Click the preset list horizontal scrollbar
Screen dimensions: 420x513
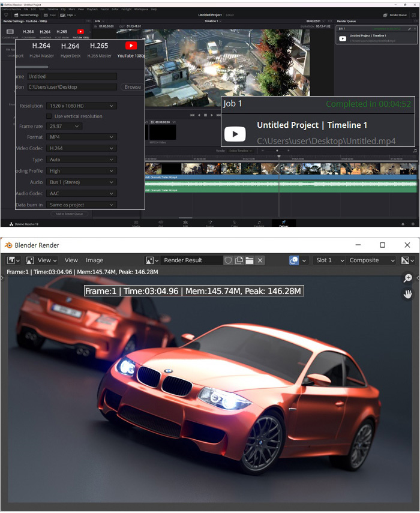pos(32,67)
